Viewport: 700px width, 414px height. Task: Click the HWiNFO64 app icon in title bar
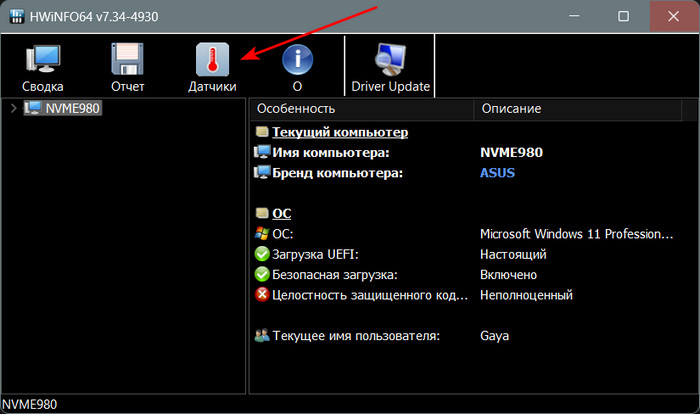(x=17, y=17)
